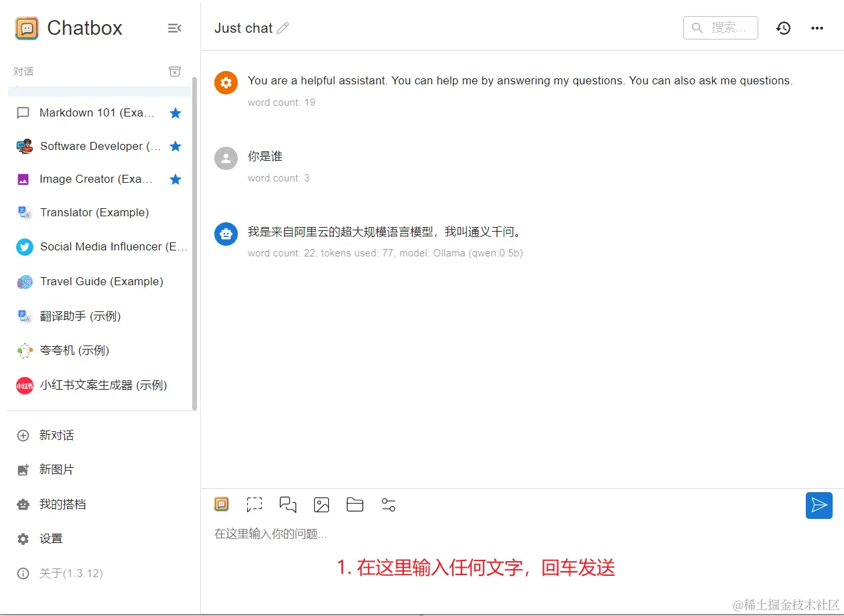Screen dimensions: 844x616
Task: Open the 夸夸机 (示例) conversation
Action: click(x=99, y=350)
